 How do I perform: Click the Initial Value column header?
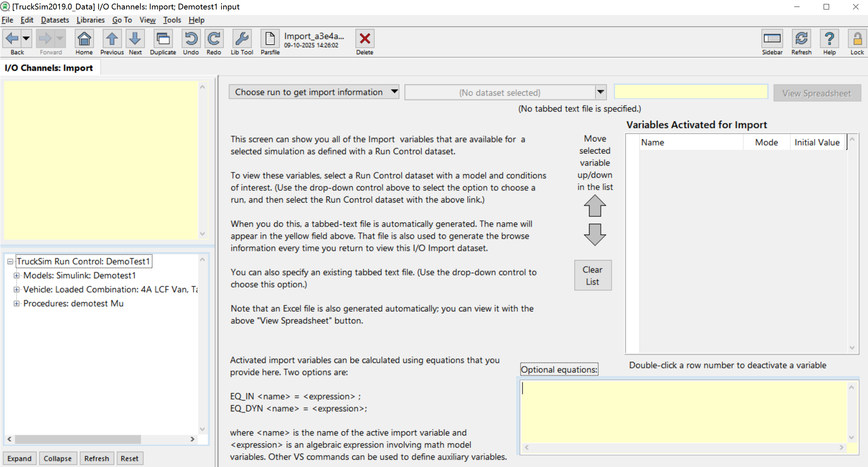point(817,142)
